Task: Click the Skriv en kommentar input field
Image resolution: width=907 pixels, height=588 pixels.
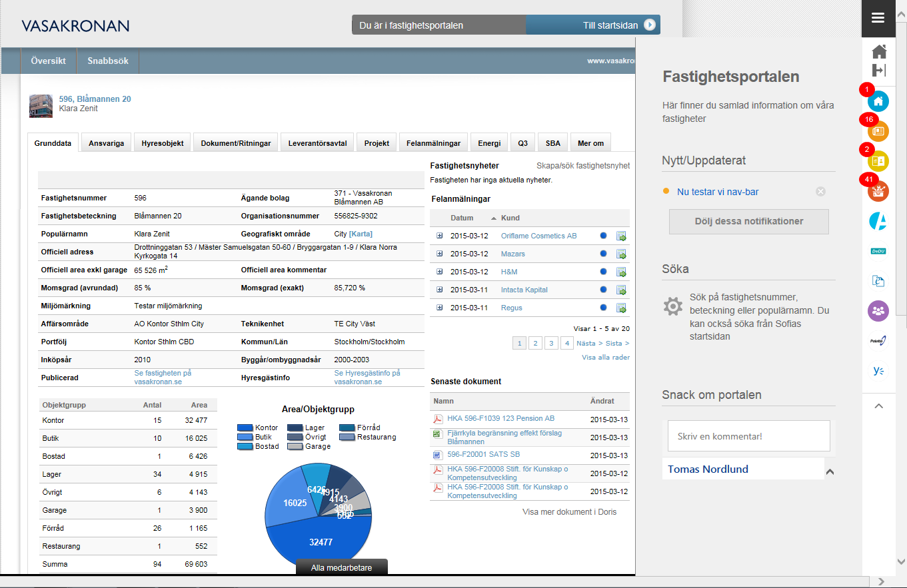Action: [749, 436]
